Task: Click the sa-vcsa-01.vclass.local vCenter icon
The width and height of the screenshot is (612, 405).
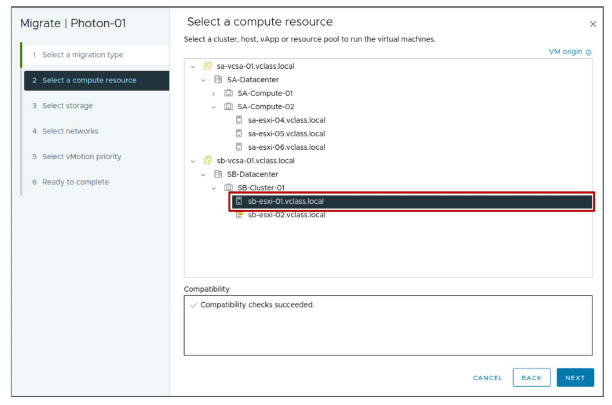Action: click(208, 66)
